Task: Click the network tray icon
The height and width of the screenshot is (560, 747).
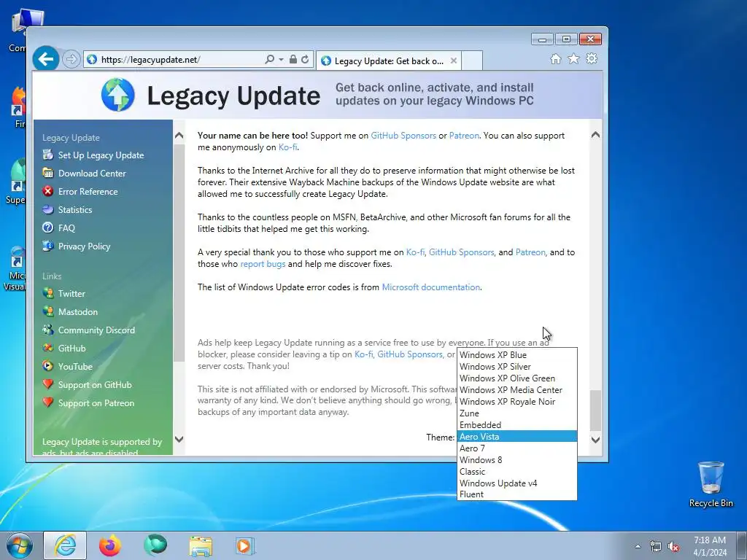Action: tap(656, 547)
